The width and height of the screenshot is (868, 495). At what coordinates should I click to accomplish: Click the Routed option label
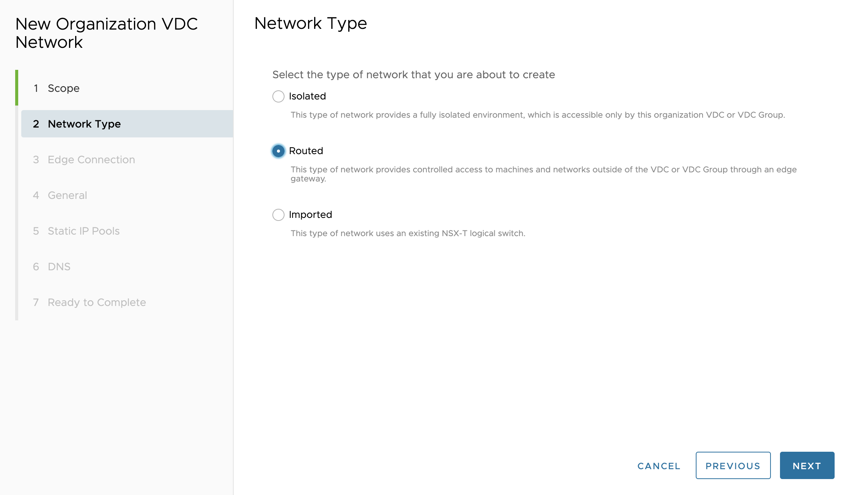[x=306, y=151]
